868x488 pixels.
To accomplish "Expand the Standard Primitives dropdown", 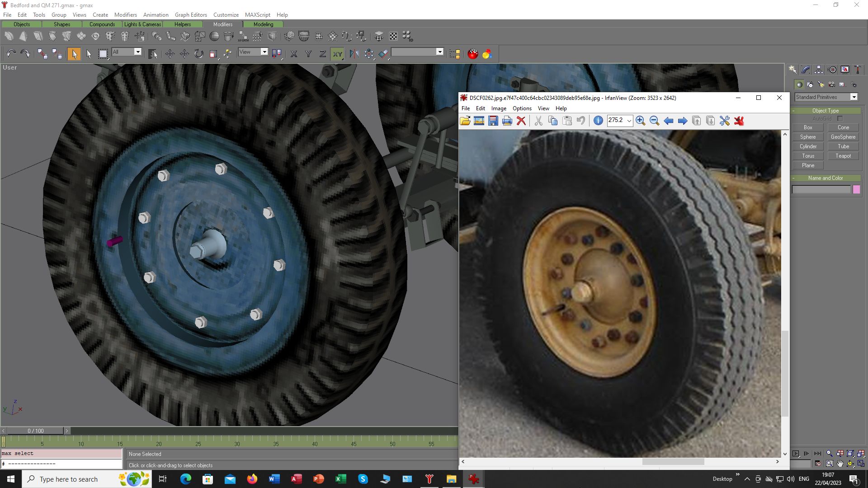I will coord(854,97).
